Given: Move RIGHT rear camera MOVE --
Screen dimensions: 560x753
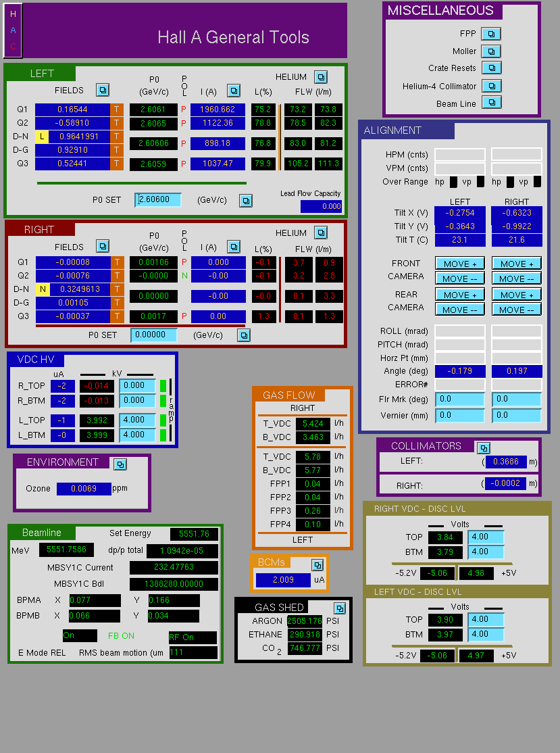Looking at the screenshot, I should click(517, 310).
